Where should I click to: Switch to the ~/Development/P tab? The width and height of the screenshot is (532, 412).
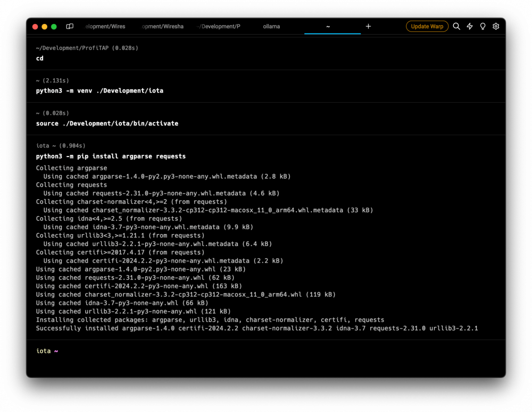click(x=219, y=27)
